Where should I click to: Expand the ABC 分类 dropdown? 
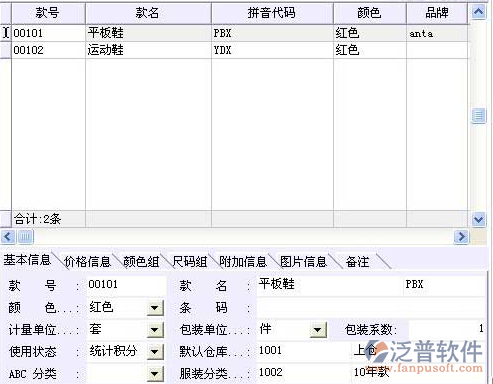[x=155, y=374]
